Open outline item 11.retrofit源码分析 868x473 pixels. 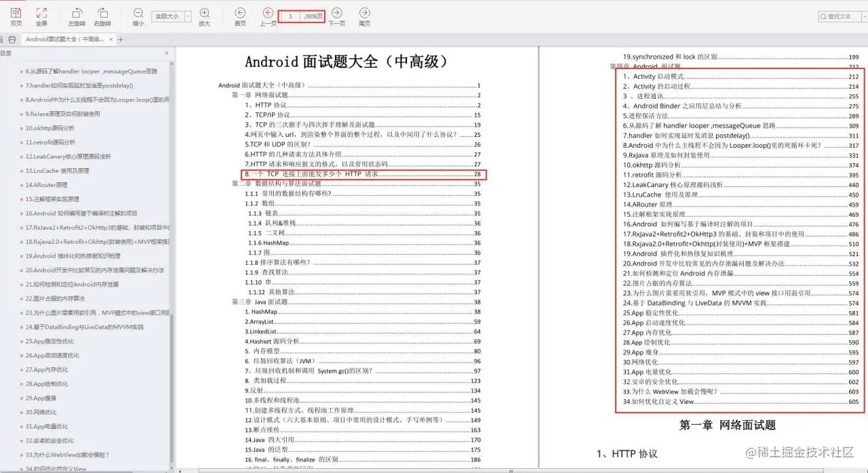coord(50,142)
